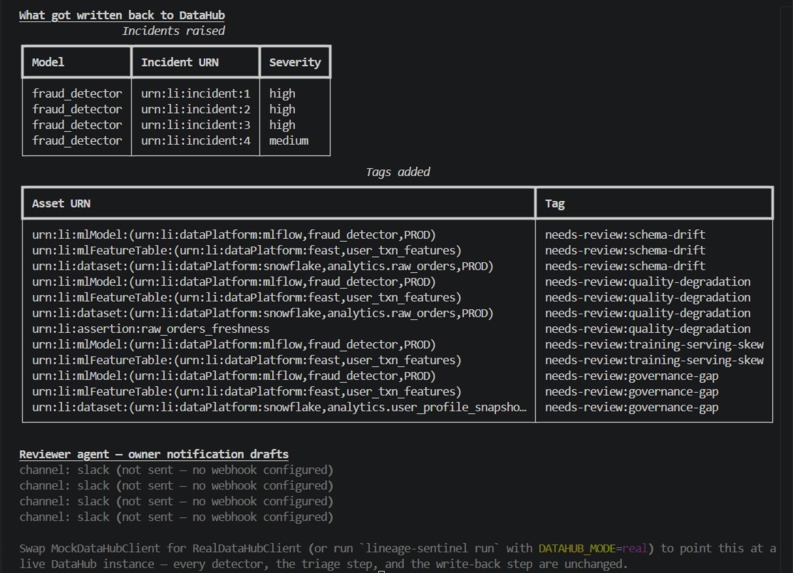
Task: Select mlModel fraud_detector URN in quality-degradation row
Action: click(x=234, y=282)
